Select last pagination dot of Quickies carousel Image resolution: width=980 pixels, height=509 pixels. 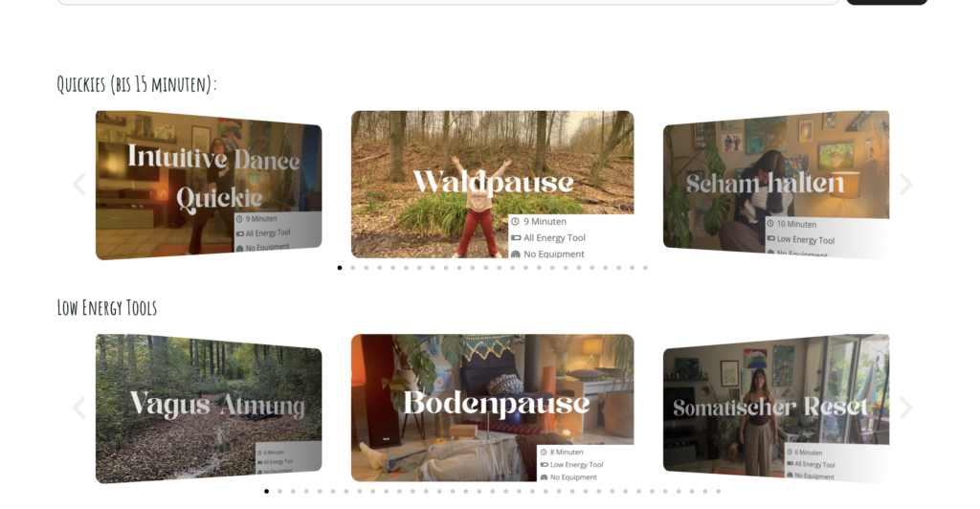pos(646,268)
